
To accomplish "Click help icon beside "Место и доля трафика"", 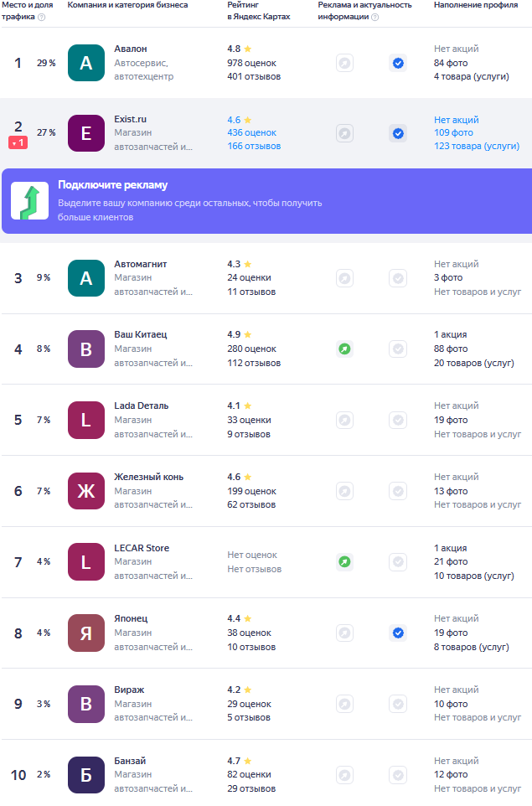I will pos(42,17).
